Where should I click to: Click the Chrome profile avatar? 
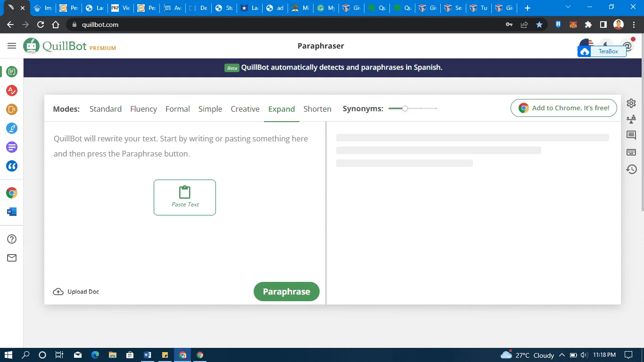[619, 25]
